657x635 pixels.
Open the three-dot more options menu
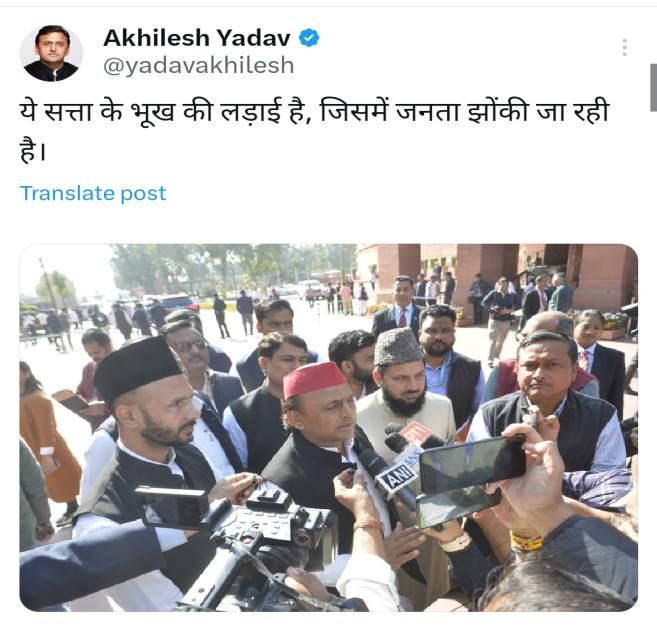(x=624, y=47)
